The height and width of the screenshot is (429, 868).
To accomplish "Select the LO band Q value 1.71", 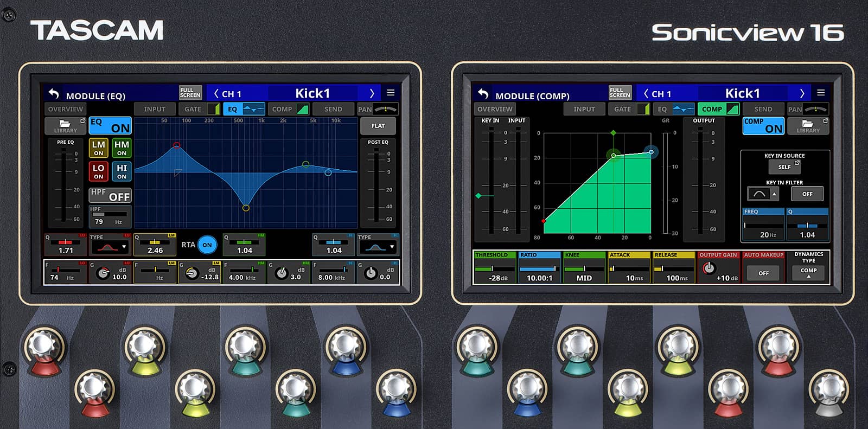I will coord(66,245).
